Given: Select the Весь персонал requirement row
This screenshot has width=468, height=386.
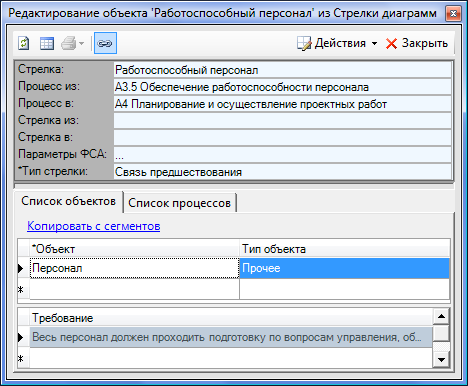Looking at the screenshot, I should point(231,337).
